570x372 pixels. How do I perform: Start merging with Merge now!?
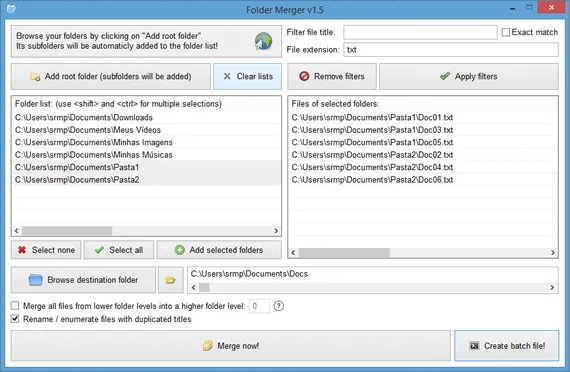pyautogui.click(x=231, y=346)
